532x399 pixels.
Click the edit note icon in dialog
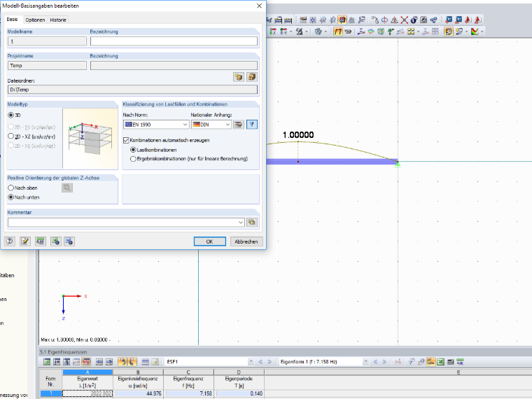pos(24,241)
